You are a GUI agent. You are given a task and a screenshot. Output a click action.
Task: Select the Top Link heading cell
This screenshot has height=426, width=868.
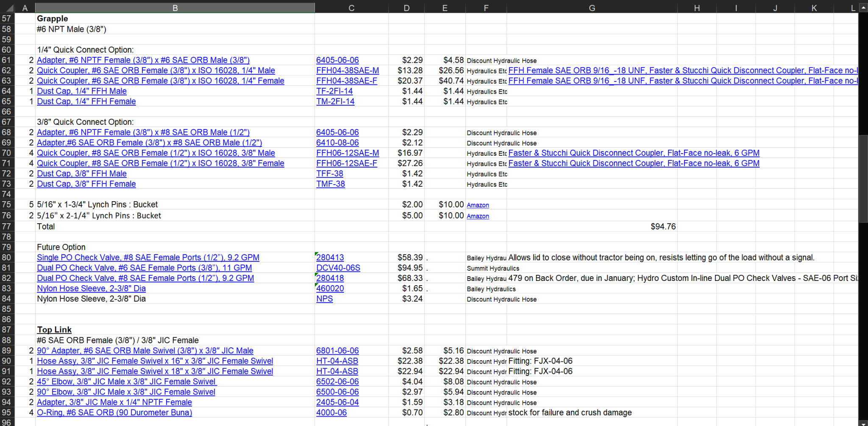tap(54, 330)
